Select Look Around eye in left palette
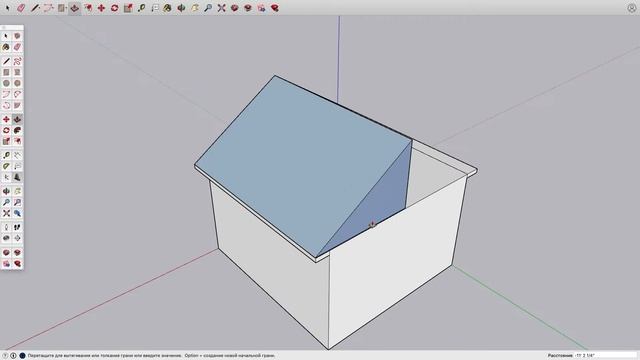 click(x=6, y=238)
